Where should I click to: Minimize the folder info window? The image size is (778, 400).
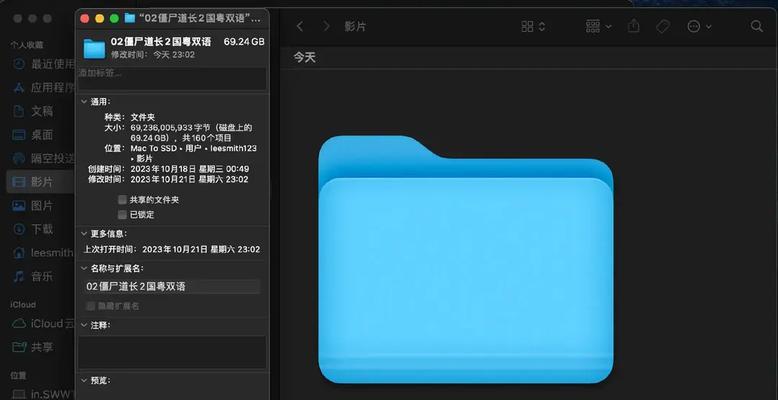tap(99, 18)
